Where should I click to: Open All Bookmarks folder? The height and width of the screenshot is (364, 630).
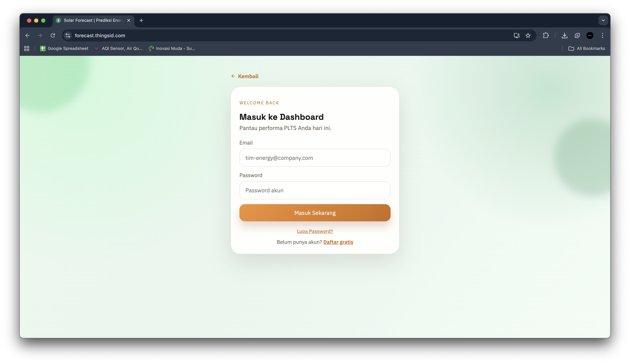coord(587,48)
